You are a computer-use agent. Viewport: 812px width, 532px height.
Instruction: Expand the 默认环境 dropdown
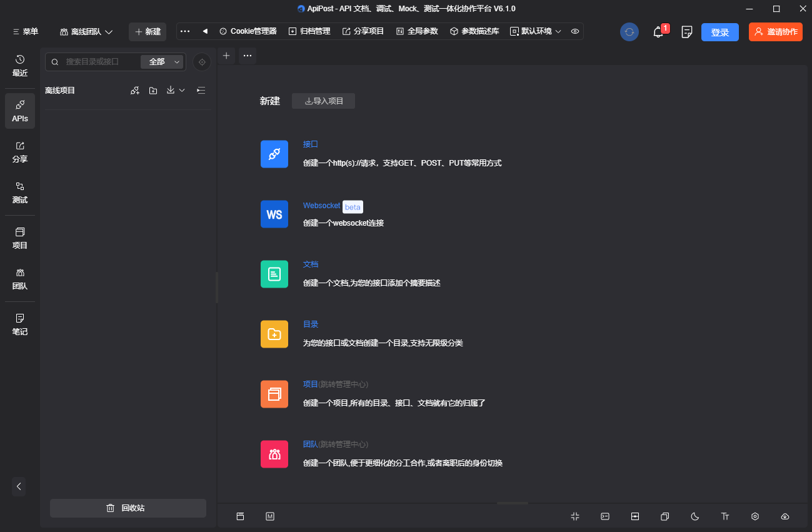tap(535, 31)
